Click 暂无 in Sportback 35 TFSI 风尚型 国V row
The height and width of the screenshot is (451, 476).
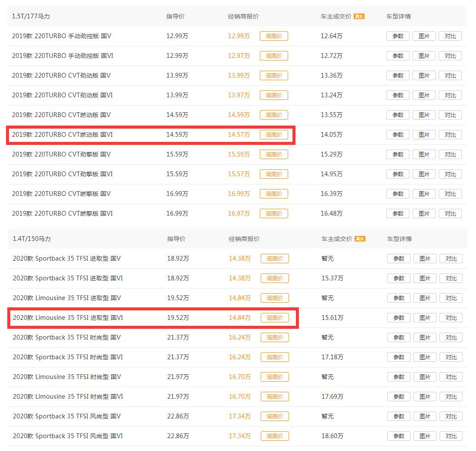click(x=328, y=416)
